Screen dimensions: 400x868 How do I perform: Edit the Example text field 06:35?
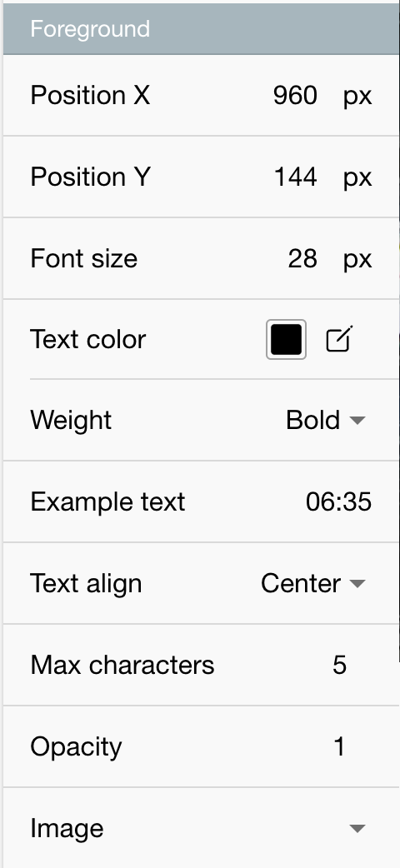click(x=338, y=502)
